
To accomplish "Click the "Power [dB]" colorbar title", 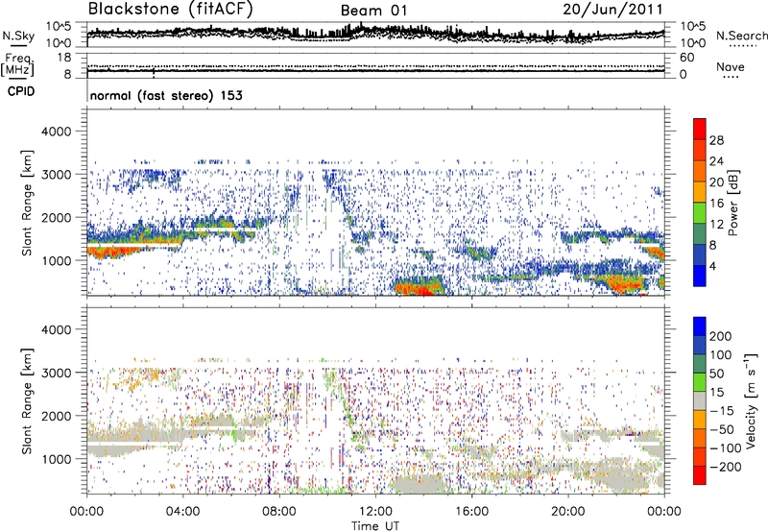I will pos(732,203).
